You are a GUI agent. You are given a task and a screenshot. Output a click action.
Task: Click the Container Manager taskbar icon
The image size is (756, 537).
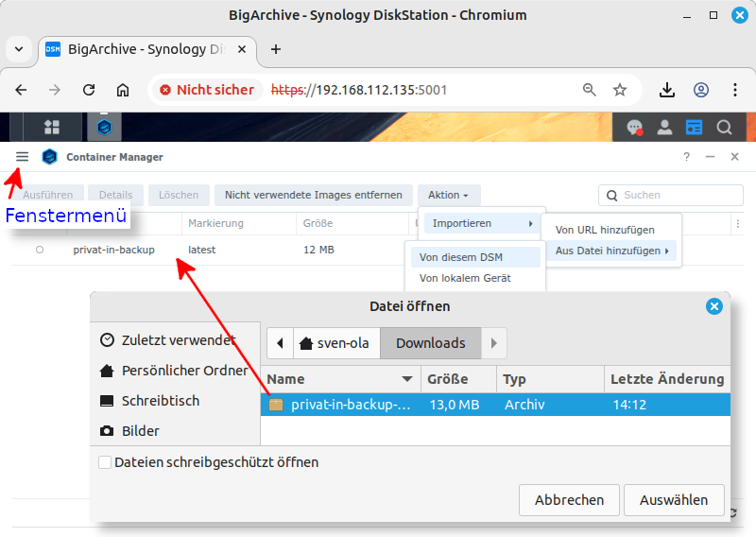(x=104, y=127)
